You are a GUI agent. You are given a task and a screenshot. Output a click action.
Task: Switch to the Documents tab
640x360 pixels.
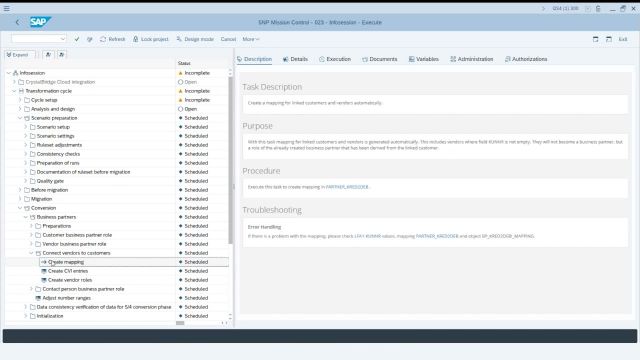[x=380, y=59]
